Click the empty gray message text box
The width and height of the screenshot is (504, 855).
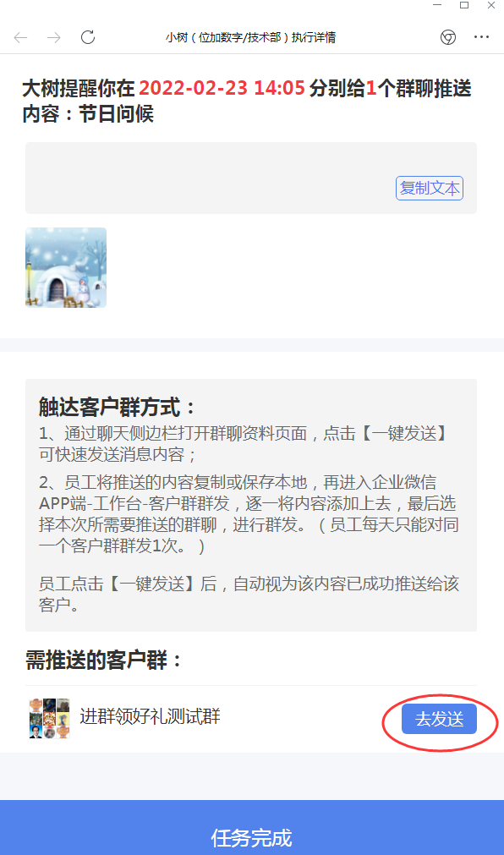tap(251, 178)
